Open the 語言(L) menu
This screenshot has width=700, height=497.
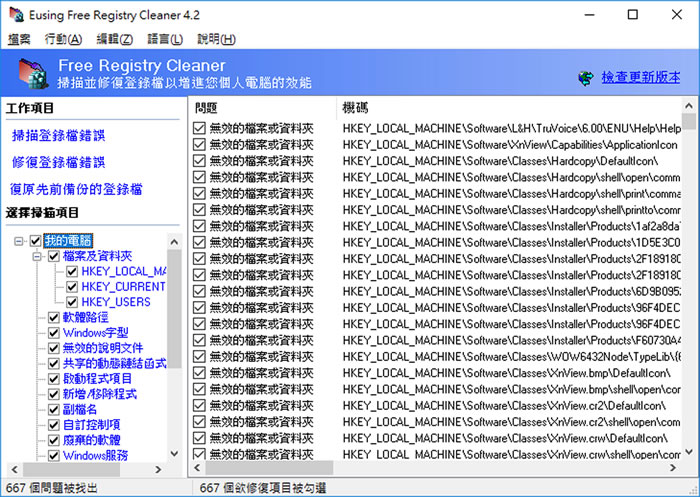tap(163, 39)
